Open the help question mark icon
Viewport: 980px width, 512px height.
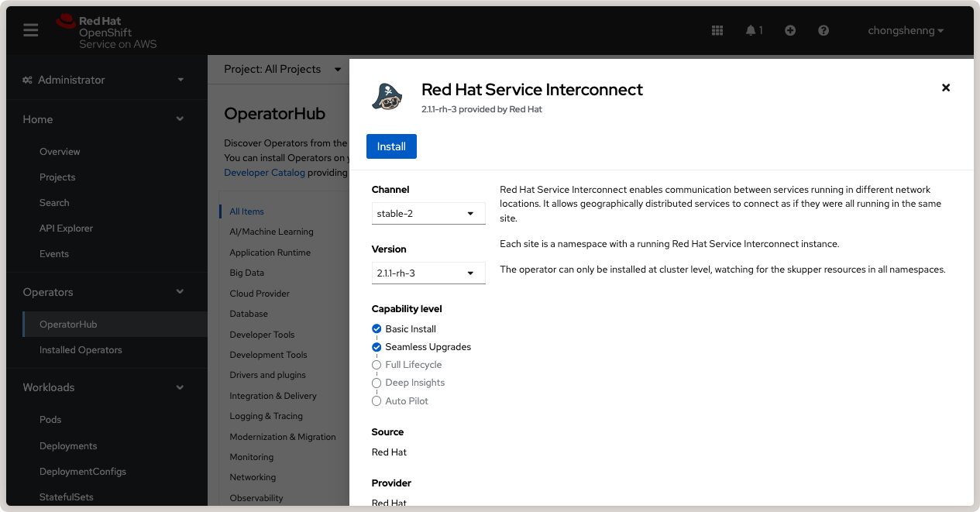[823, 30]
